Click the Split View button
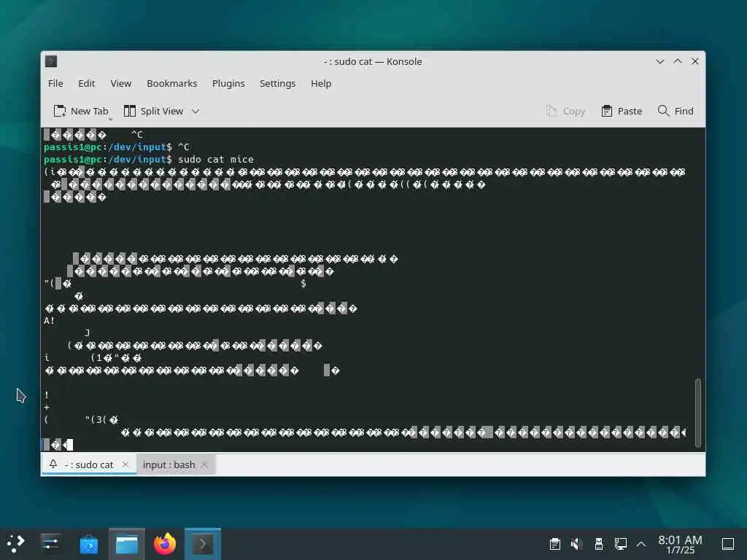The height and width of the screenshot is (560, 747). click(x=153, y=111)
